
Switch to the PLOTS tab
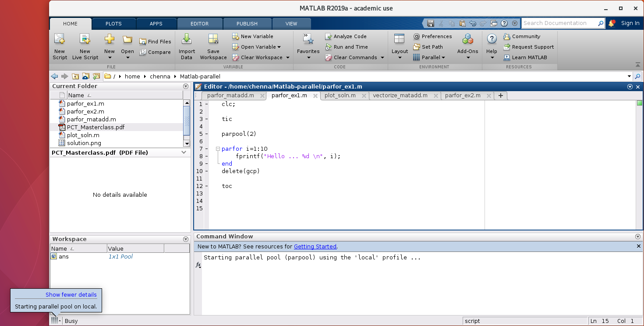pyautogui.click(x=113, y=24)
